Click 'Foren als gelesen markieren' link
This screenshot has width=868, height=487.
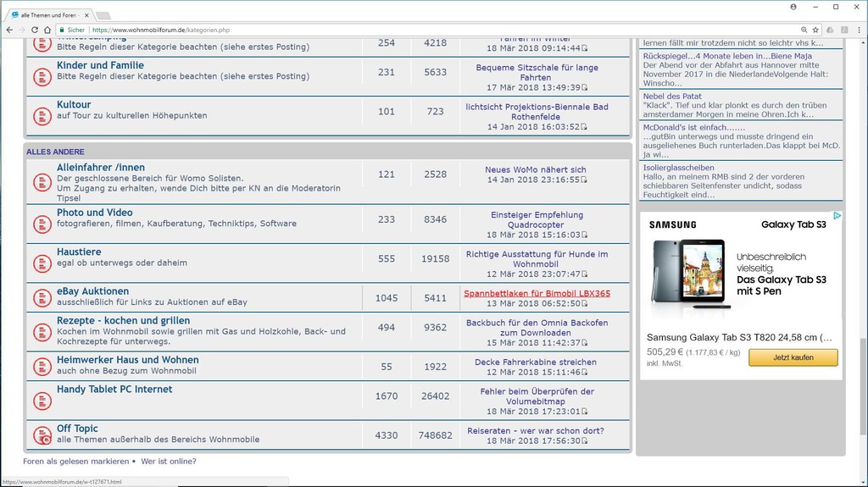point(75,461)
